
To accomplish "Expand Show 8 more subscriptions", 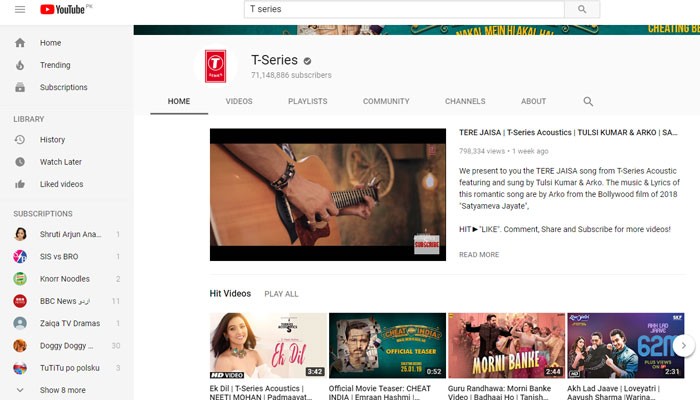I will (62, 390).
